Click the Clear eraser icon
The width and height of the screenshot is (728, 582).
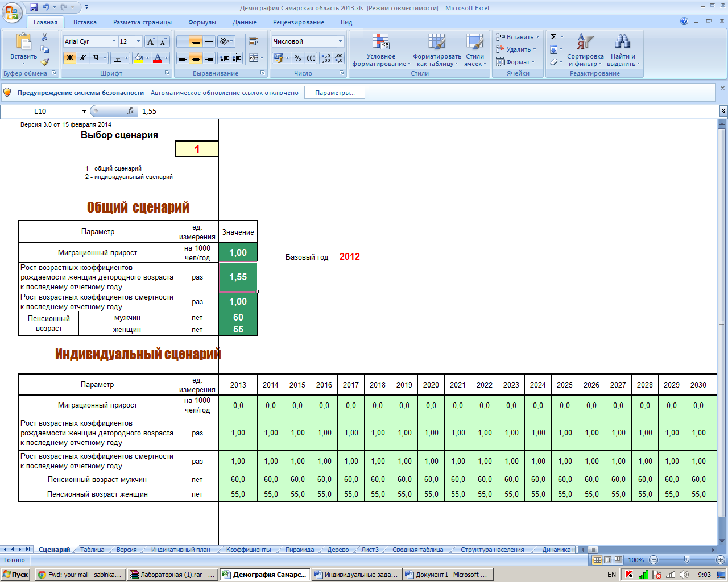553,62
